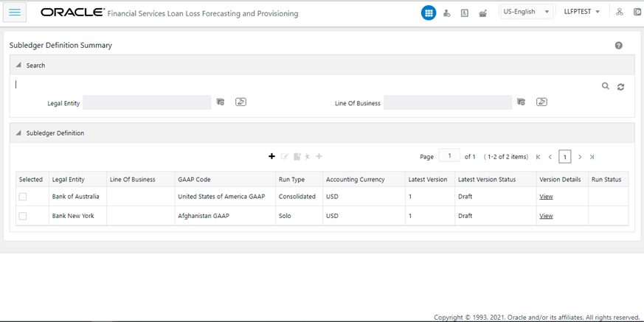View version details for Bank New York

pos(546,216)
